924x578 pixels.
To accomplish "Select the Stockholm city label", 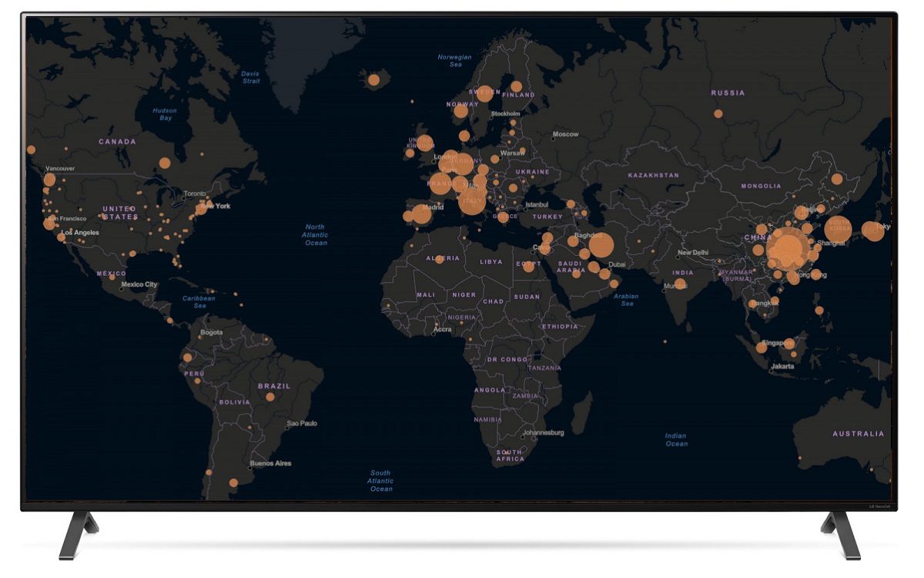I will (x=505, y=114).
